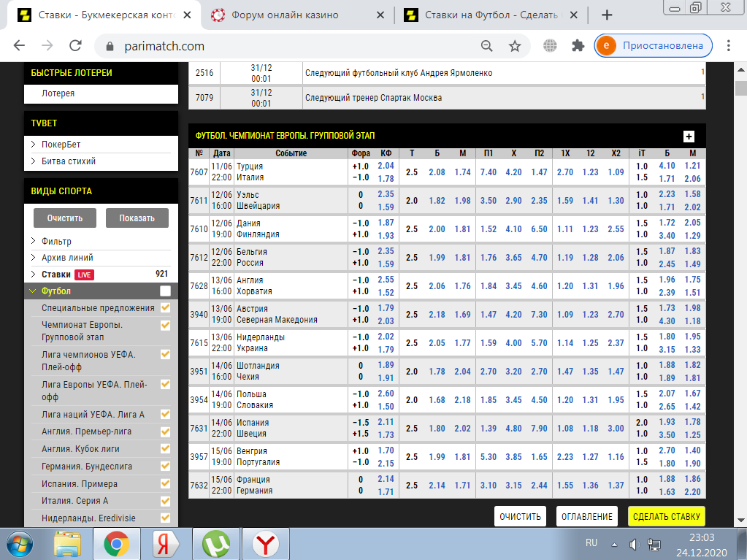Uncheck Англия. Кубок лиги checkbox

165,448
